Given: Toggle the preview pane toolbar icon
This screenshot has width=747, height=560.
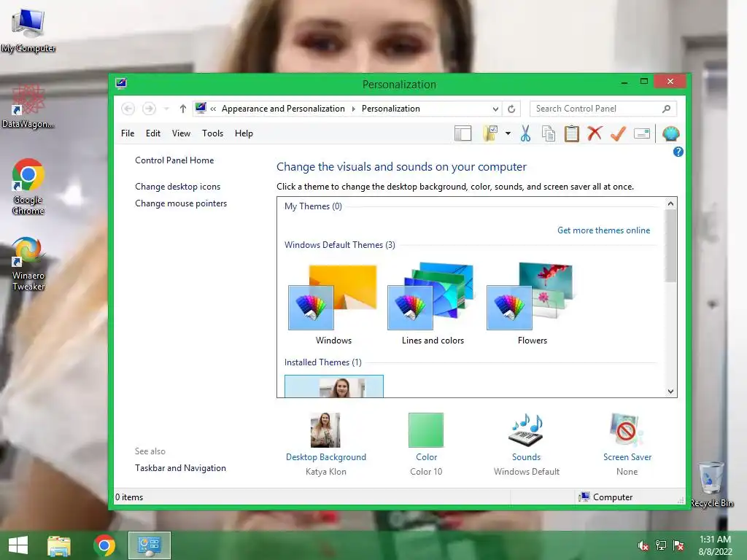Looking at the screenshot, I should pos(462,134).
